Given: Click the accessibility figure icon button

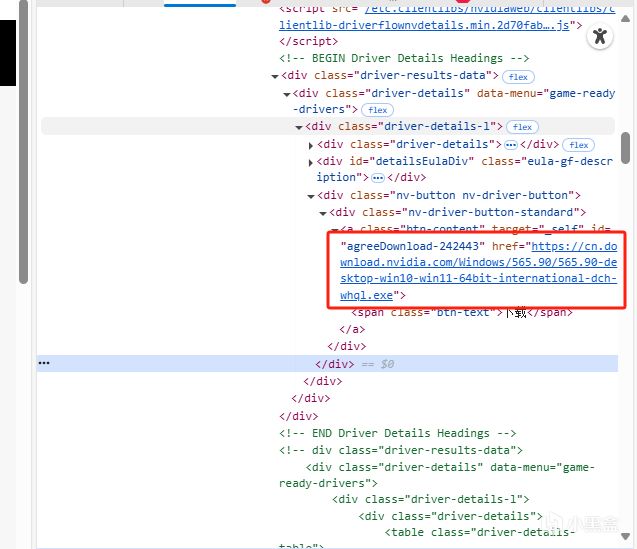Looking at the screenshot, I should click(600, 37).
